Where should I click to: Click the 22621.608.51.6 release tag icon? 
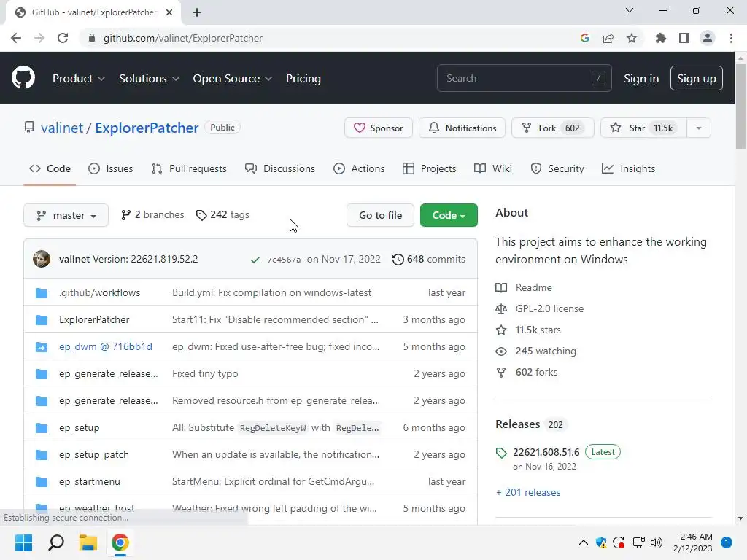click(x=501, y=452)
